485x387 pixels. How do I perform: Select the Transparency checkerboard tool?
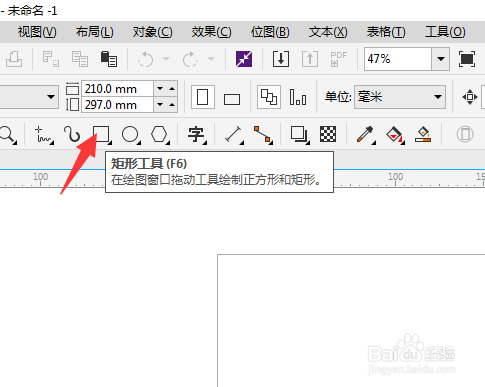328,134
